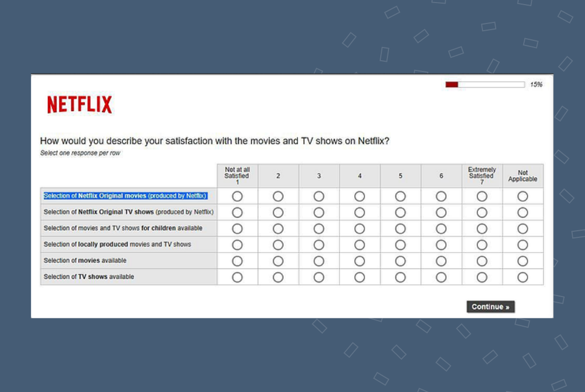Select rating 5 for locally produced content

pyautogui.click(x=400, y=244)
